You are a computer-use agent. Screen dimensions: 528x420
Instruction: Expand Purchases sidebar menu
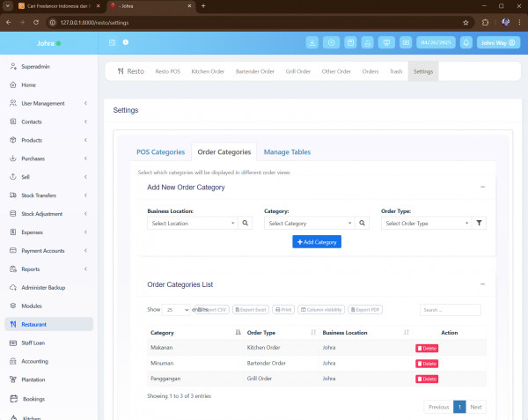tap(48, 158)
